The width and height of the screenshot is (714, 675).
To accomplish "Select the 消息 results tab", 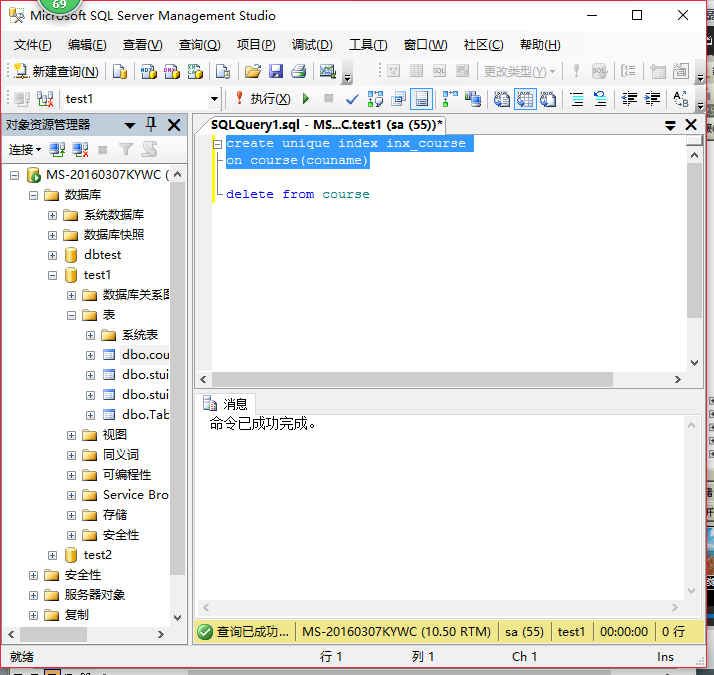I will (x=225, y=404).
